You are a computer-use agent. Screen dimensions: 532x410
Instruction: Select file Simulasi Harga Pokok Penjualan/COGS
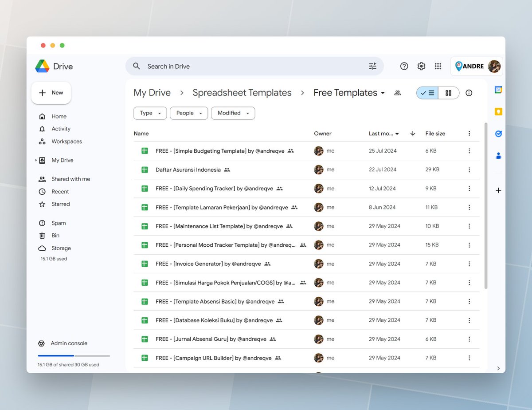tap(226, 283)
